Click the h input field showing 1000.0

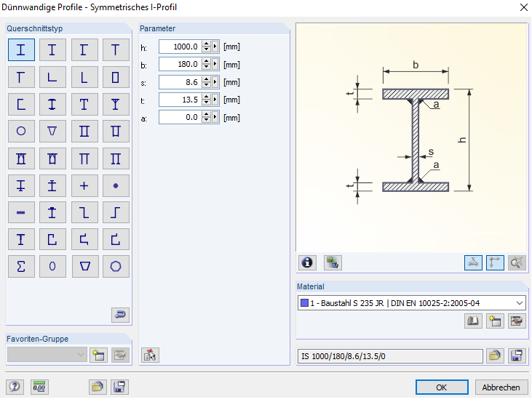click(180, 47)
